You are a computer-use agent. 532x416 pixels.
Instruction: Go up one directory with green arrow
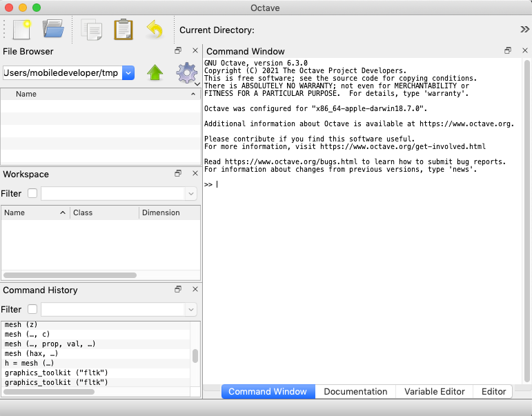[x=155, y=73]
